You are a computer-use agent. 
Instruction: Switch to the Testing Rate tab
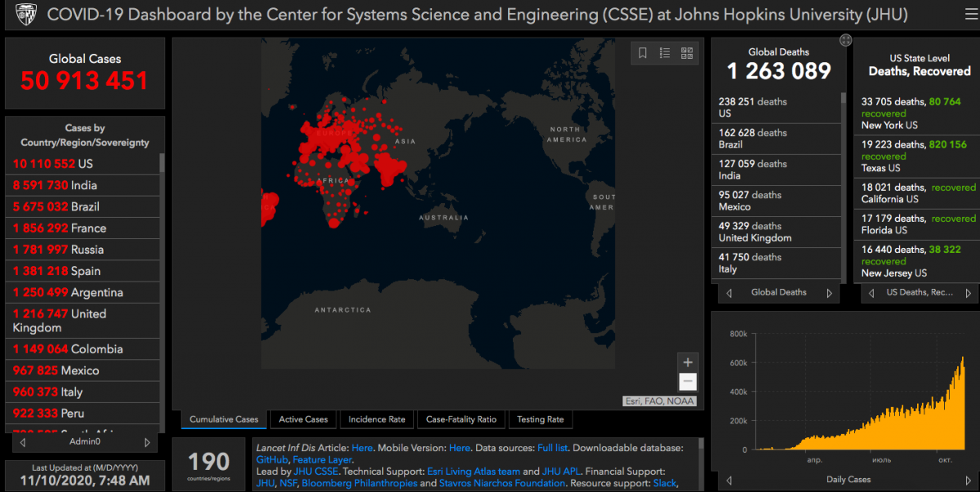[540, 419]
